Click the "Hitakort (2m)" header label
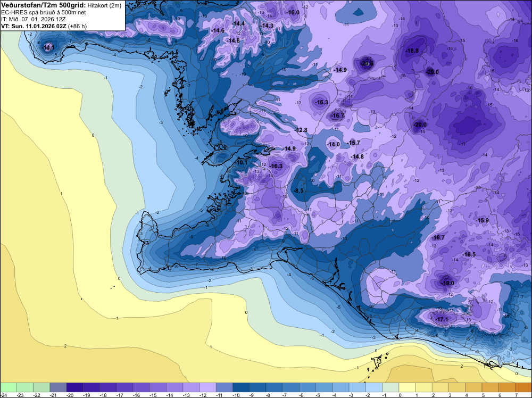Viewport: 532px width, 398px height. [104, 5]
